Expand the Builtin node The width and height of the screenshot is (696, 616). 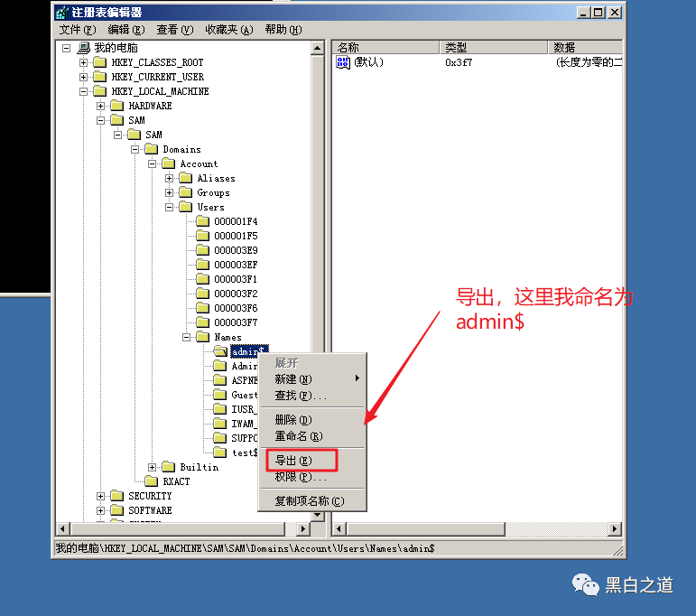[152, 467]
